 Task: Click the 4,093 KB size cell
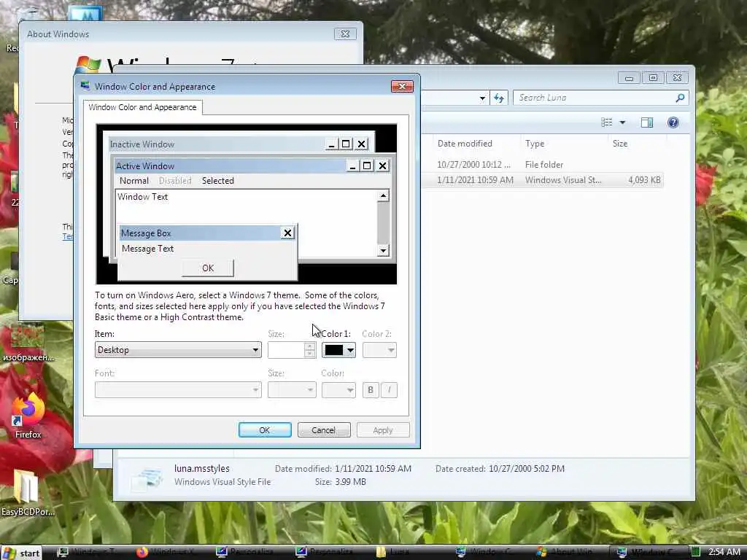coord(644,180)
